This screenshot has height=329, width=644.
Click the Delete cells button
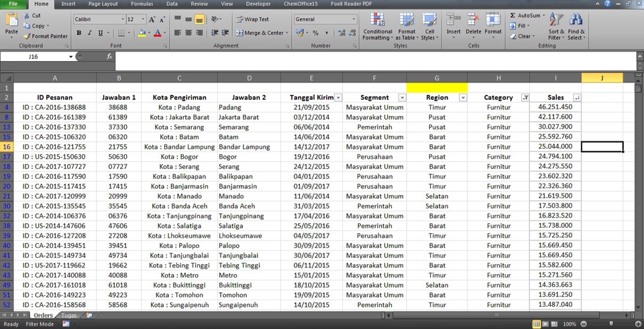pyautogui.click(x=474, y=26)
